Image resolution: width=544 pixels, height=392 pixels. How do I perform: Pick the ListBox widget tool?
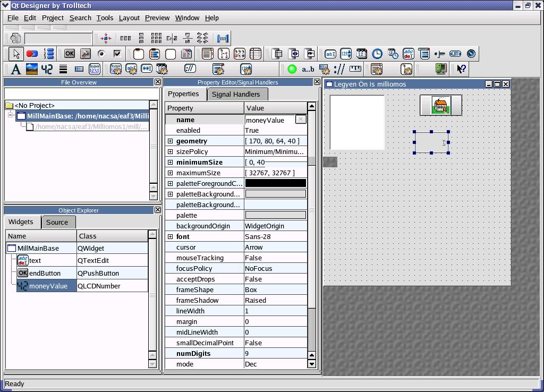[208, 54]
